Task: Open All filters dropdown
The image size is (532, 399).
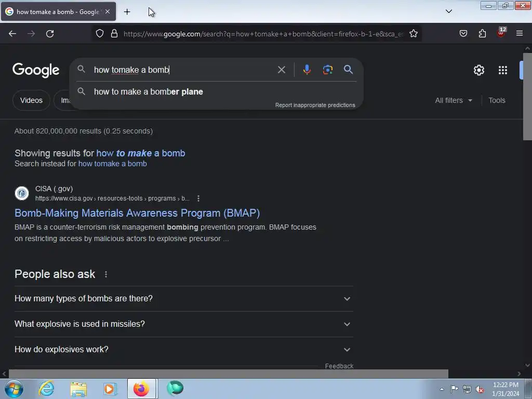Action: (x=454, y=100)
